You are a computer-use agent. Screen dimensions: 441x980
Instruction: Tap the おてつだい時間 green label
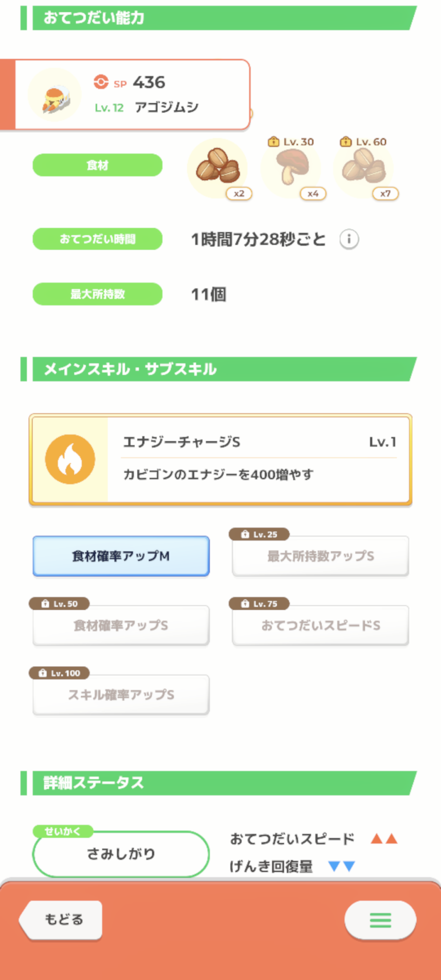(x=98, y=239)
